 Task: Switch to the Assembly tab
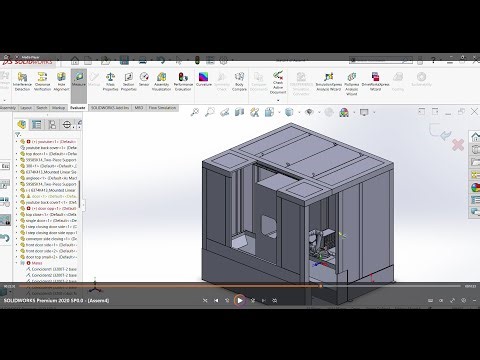point(8,108)
